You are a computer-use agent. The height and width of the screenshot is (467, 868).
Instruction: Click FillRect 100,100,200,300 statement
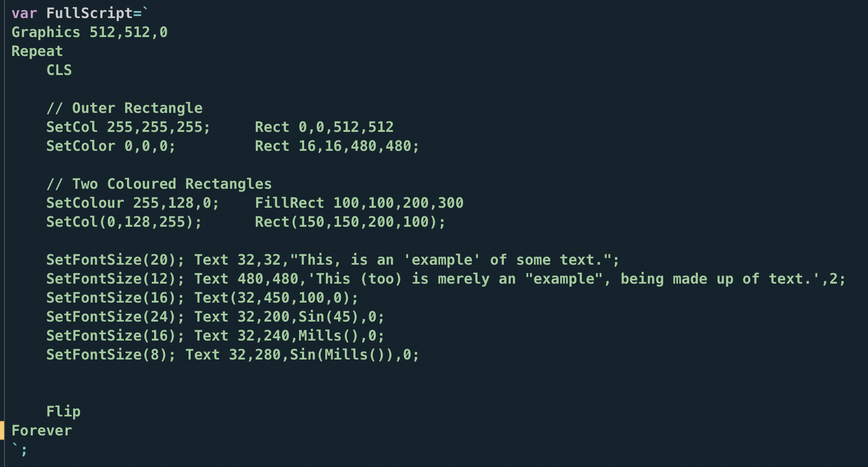coord(359,203)
